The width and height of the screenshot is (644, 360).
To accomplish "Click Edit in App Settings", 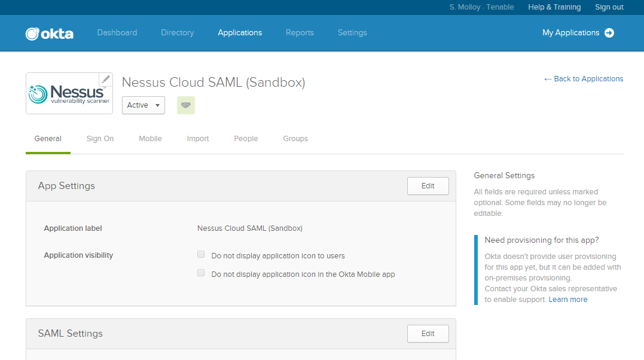I will click(x=428, y=186).
